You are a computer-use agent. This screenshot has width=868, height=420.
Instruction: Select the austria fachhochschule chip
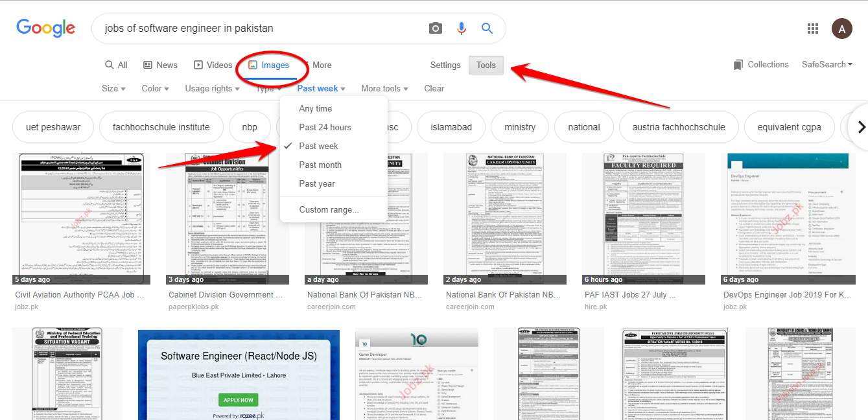[x=679, y=128]
